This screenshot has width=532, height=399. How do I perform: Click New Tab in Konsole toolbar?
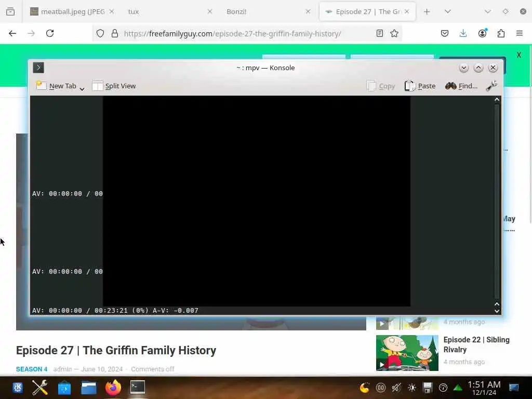56,86
